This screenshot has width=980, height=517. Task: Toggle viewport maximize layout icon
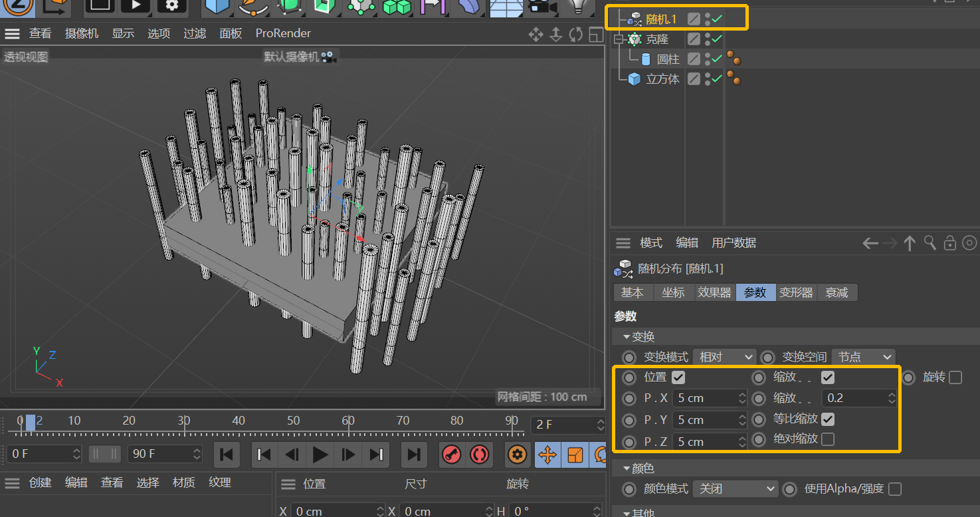[596, 35]
